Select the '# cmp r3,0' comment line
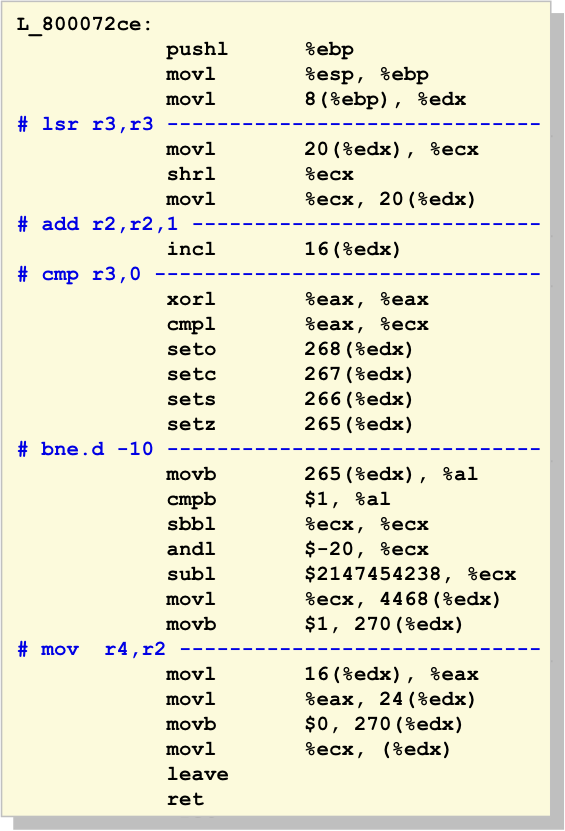This screenshot has width=565, height=831. coord(79,275)
